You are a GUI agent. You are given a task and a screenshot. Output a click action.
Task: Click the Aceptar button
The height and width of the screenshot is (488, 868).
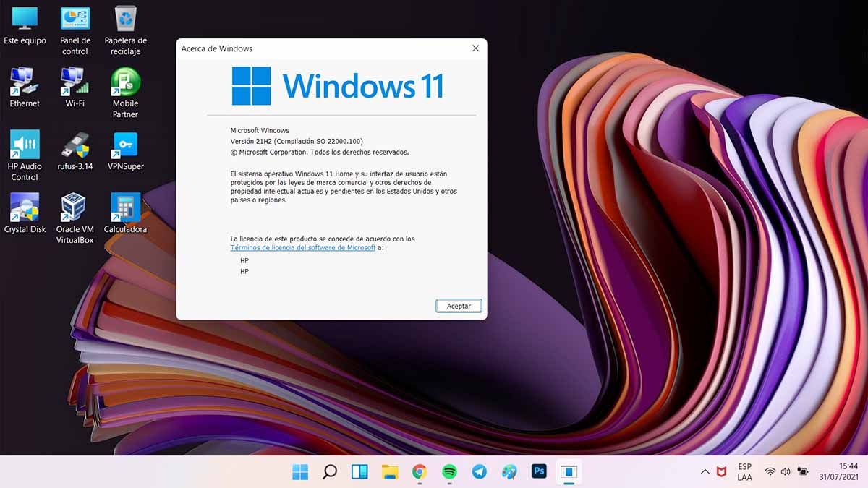point(459,306)
